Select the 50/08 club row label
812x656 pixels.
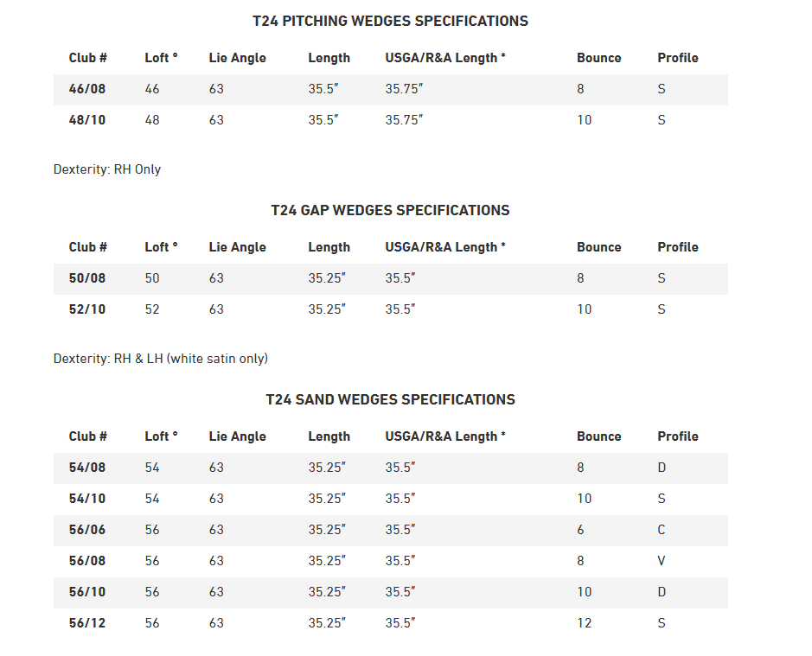(x=87, y=278)
